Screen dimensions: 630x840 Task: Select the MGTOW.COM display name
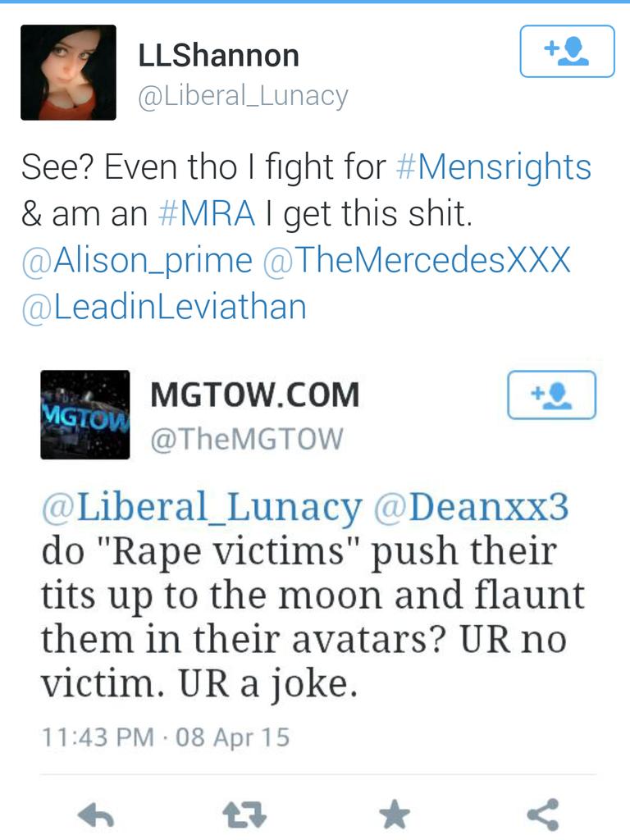point(254,395)
